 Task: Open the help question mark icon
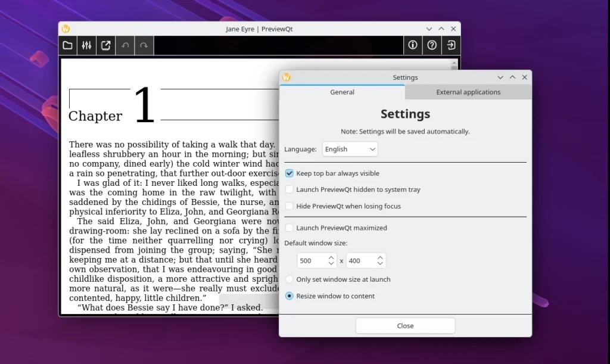[432, 45]
